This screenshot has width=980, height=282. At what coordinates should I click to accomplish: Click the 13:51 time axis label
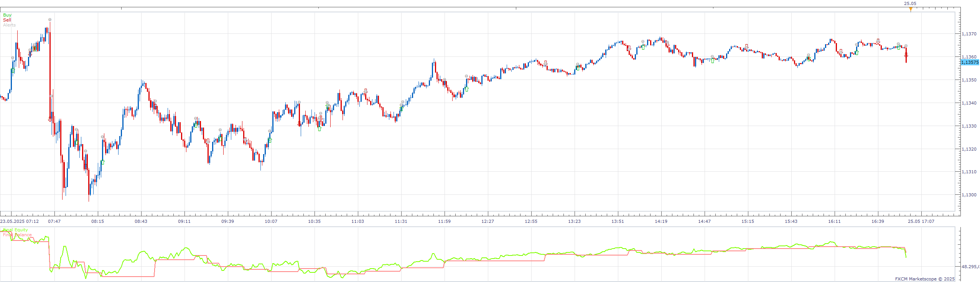click(618, 221)
